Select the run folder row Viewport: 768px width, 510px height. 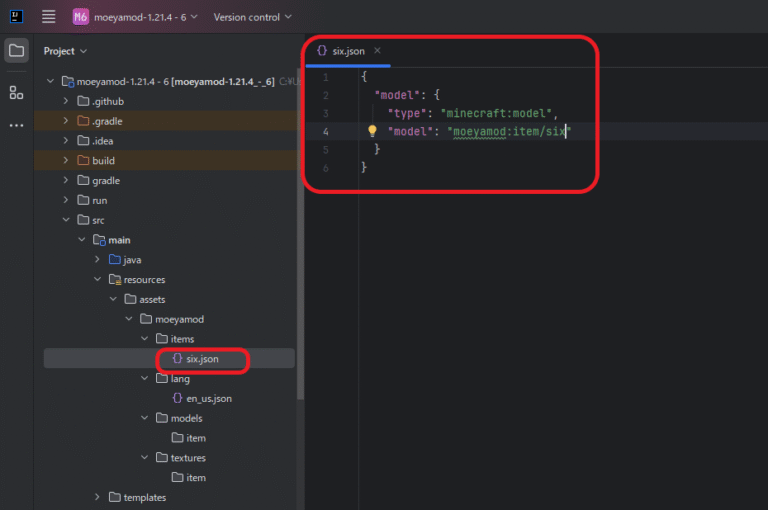(166, 200)
